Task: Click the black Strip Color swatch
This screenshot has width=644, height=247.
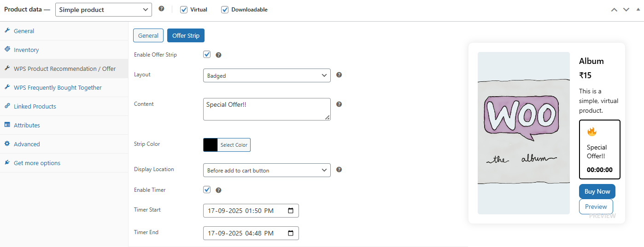Action: point(211,145)
